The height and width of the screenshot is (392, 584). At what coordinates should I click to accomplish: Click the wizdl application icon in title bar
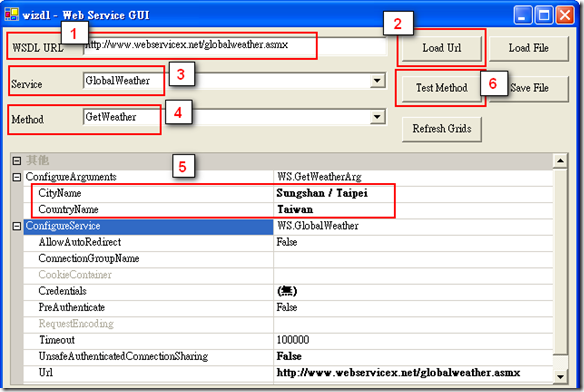click(11, 15)
